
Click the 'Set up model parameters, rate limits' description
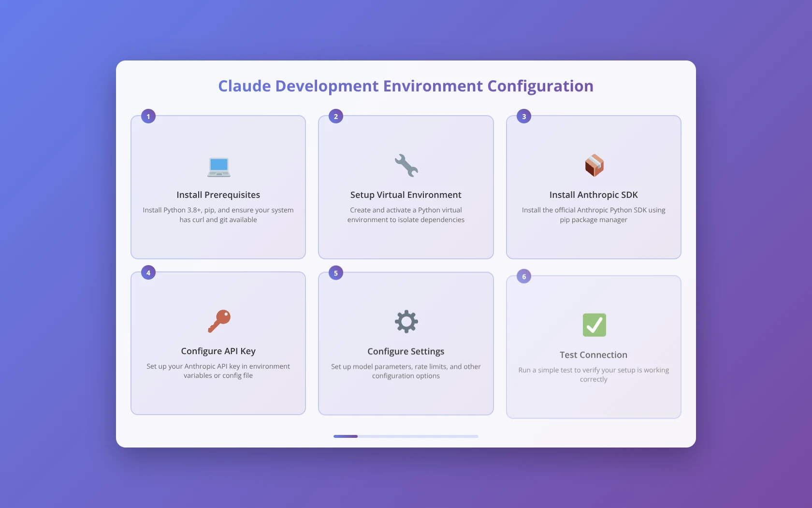[x=406, y=371]
